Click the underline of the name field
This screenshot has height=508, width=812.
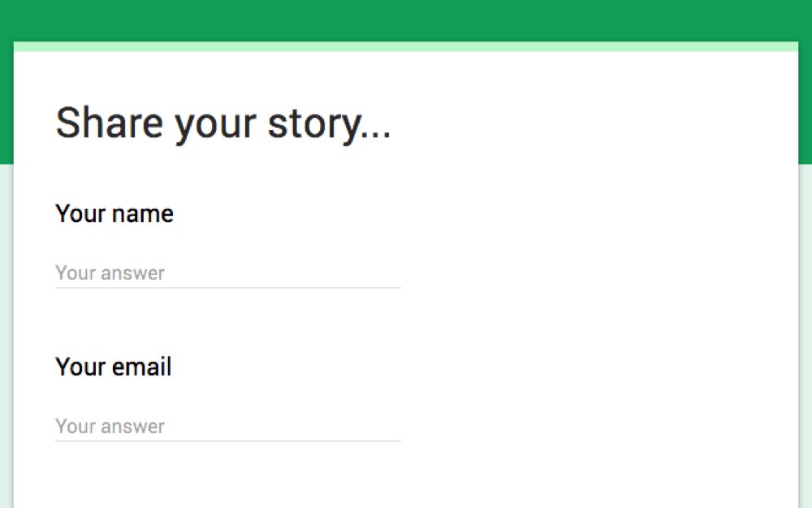click(227, 288)
